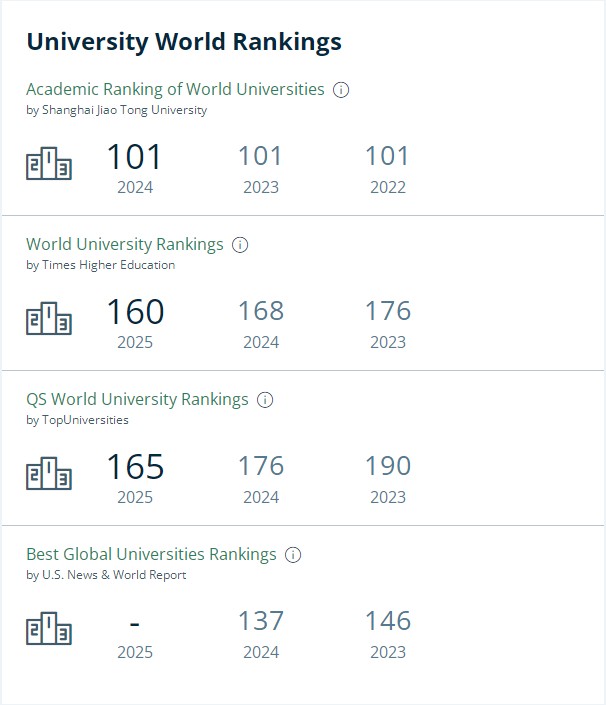Follow the QS World University Rankings link

[x=137, y=399]
